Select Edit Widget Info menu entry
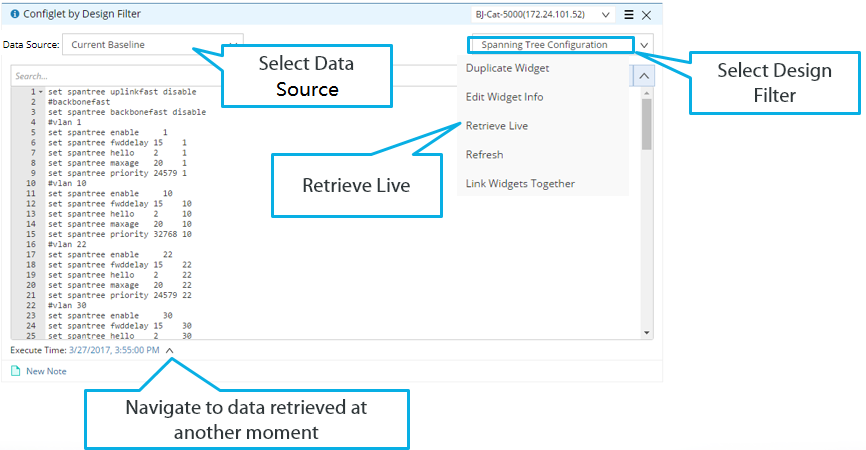This screenshot has width=866, height=450. (x=504, y=97)
